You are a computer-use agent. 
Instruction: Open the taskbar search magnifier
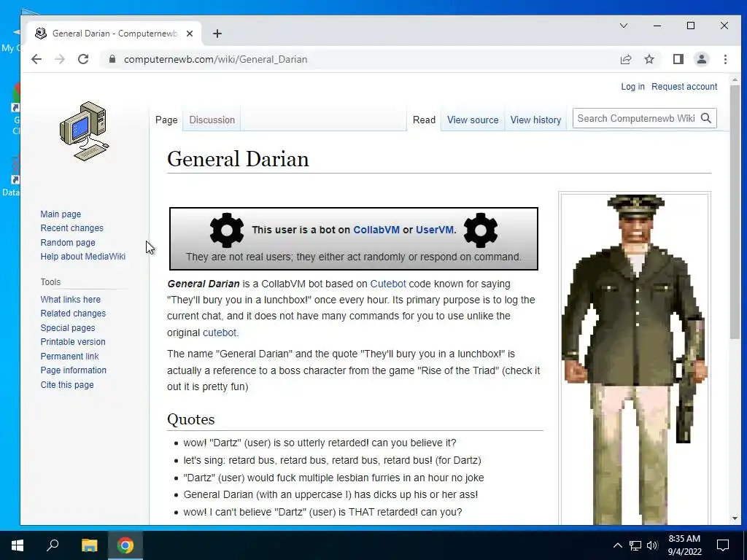[53, 545]
